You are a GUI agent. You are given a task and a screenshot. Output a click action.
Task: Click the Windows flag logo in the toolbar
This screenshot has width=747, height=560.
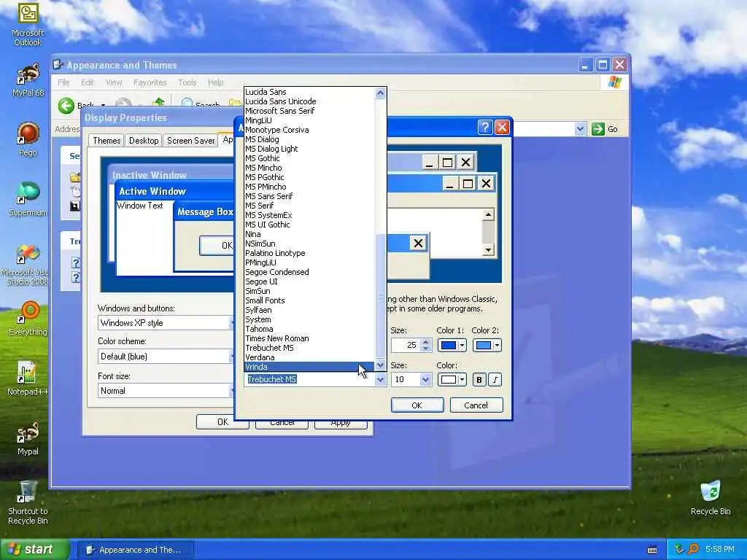614,82
